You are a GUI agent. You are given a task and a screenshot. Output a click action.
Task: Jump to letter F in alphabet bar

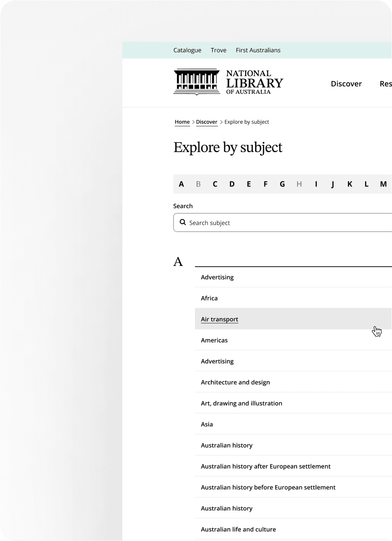(265, 184)
